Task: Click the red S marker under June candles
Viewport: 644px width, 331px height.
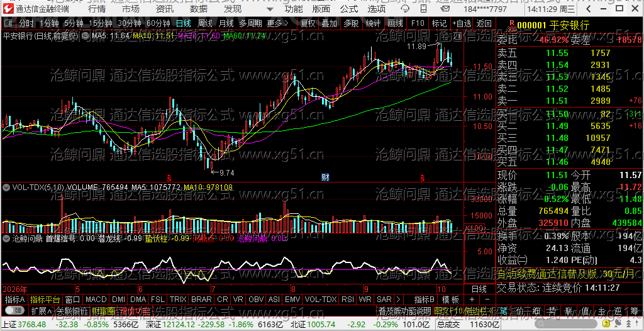Action: point(169,177)
